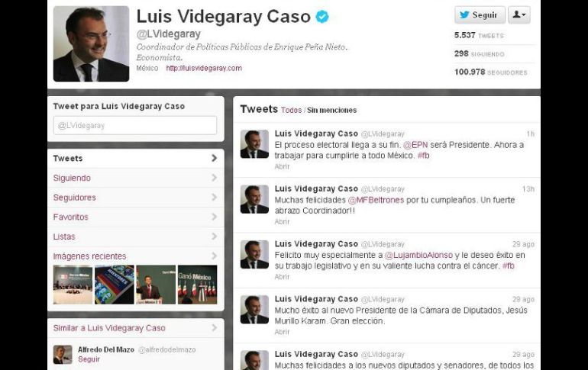Image resolution: width=588 pixels, height=370 pixels.
Task: Click the 5.537 Tweets counter
Action: coord(479,36)
